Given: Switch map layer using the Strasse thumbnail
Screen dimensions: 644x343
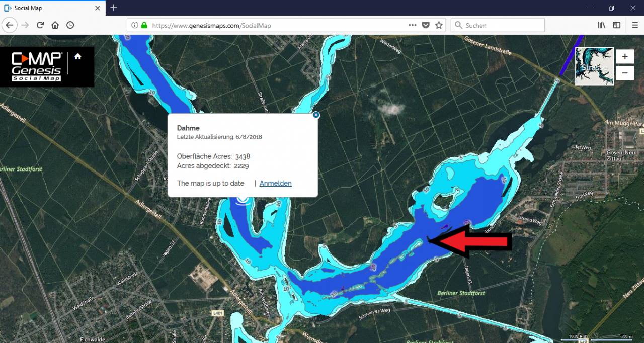Looking at the screenshot, I should pyautogui.click(x=594, y=66).
